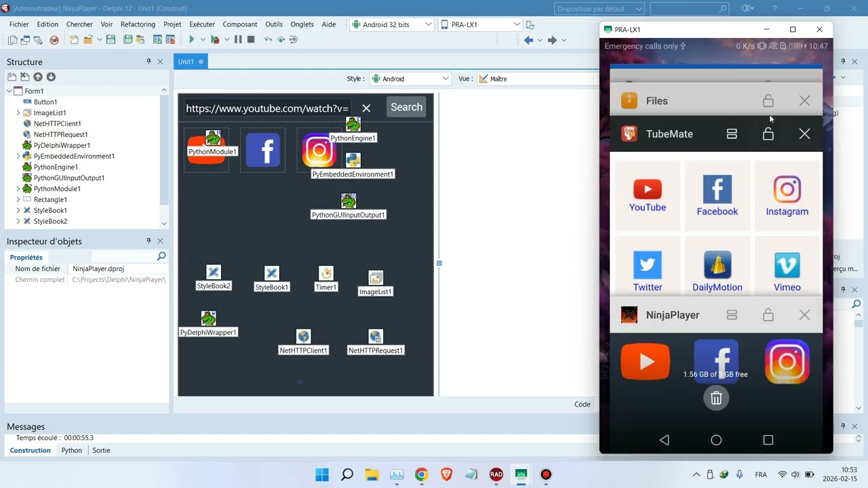Select StyleBook2 component on the form
This screenshot has height=488, width=868.
[x=214, y=272]
